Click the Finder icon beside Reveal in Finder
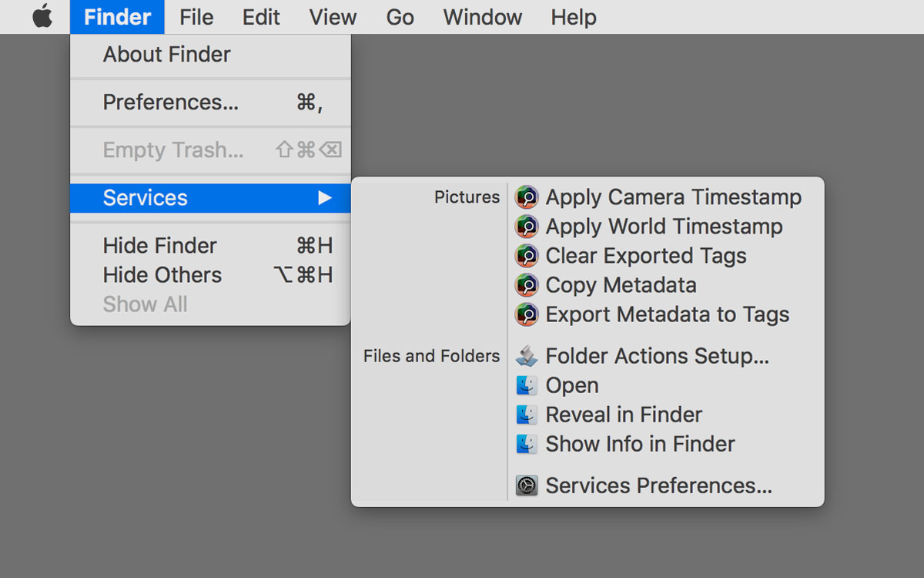924x578 pixels. [x=527, y=415]
